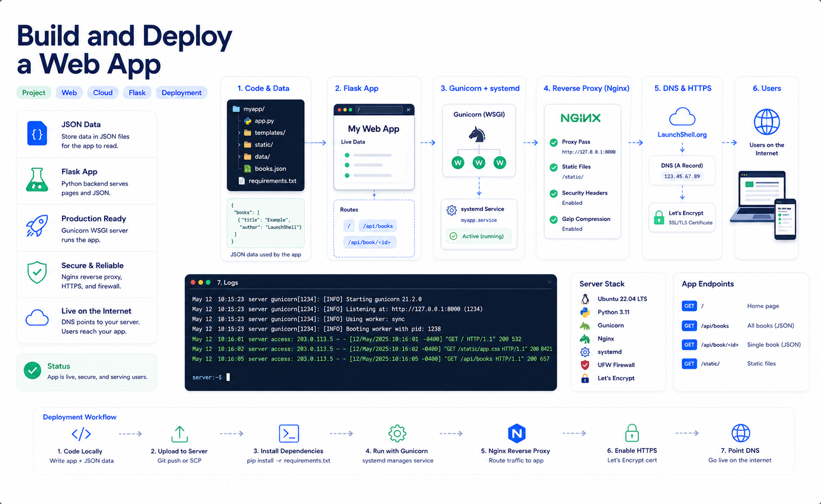Click the red dot in Logs window

pyautogui.click(x=193, y=283)
